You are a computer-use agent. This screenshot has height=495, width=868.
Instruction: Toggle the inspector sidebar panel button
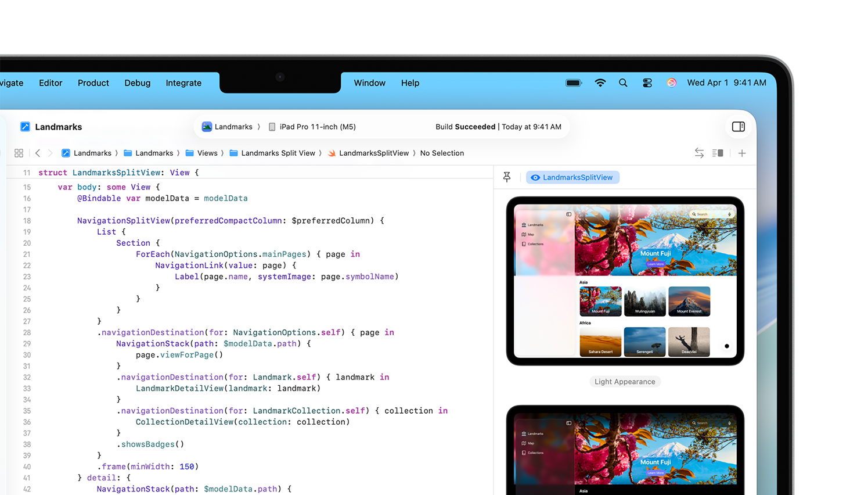coord(738,127)
